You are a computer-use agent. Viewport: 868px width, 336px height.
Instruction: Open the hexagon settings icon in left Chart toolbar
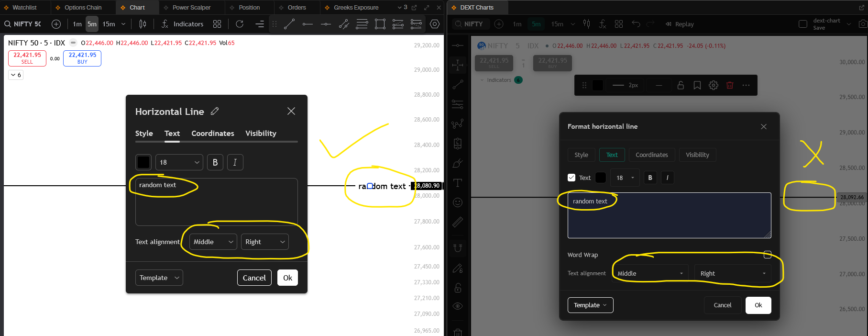point(435,24)
